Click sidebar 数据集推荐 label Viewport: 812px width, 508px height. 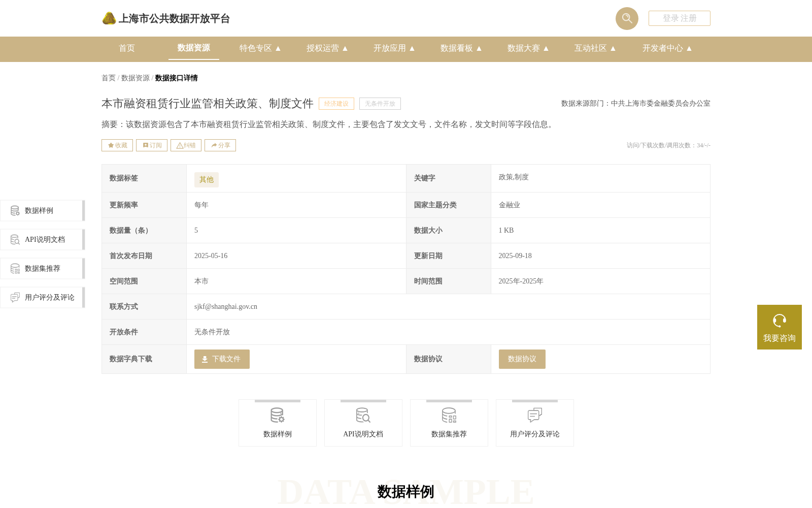tap(43, 269)
